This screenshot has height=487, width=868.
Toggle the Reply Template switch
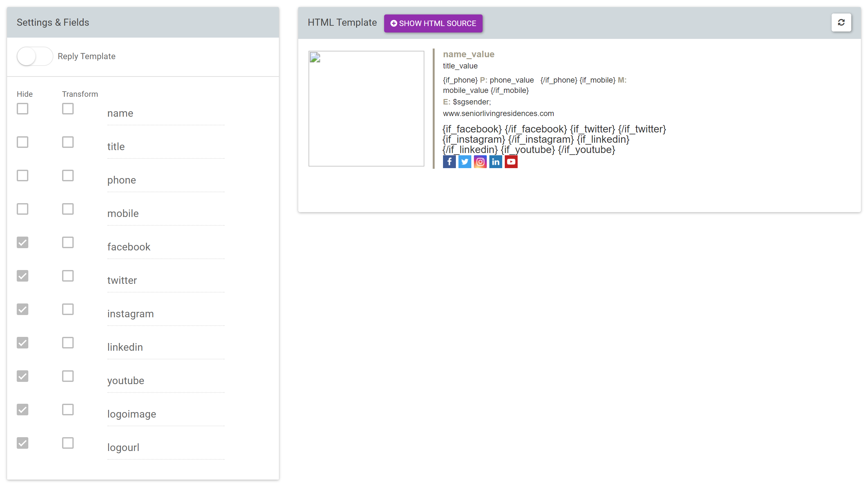point(35,56)
